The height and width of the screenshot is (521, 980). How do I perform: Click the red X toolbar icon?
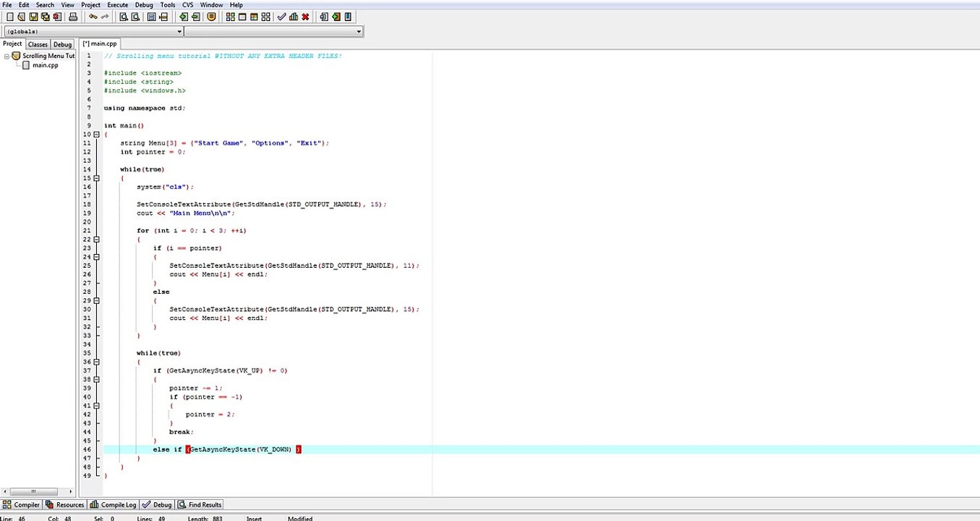coord(305,17)
